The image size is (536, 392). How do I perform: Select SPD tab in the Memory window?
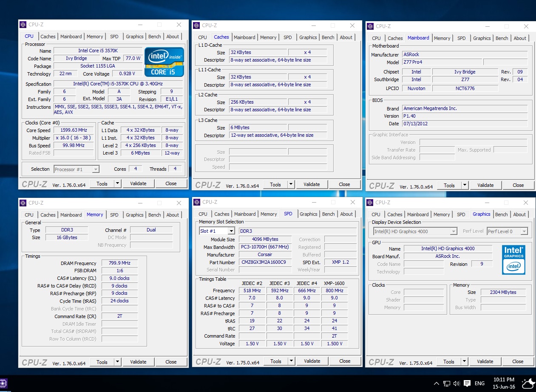(x=114, y=215)
